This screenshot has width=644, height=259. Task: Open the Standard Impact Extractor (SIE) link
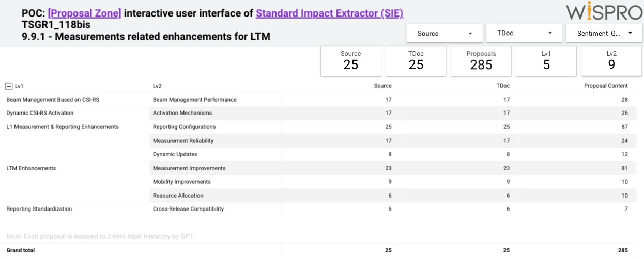coord(330,13)
